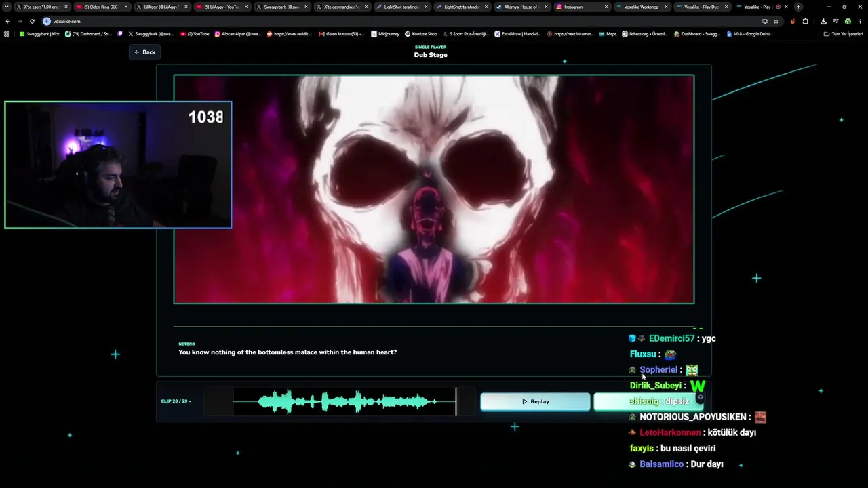Open the "Swaggybark (@swa..." X bookmark
The height and width of the screenshot is (488, 868).
pyautogui.click(x=151, y=33)
